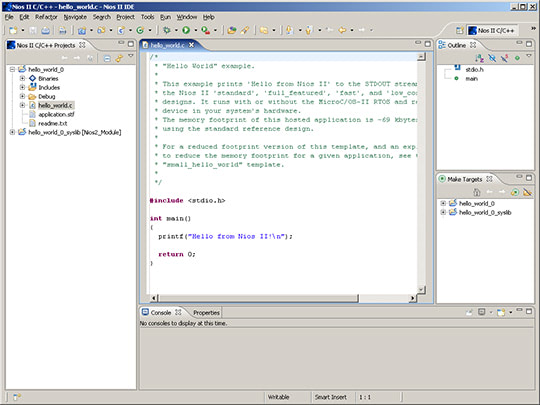Click the New C source file icon
Image resolution: width=540 pixels, height=405 pixels.
pos(121,30)
